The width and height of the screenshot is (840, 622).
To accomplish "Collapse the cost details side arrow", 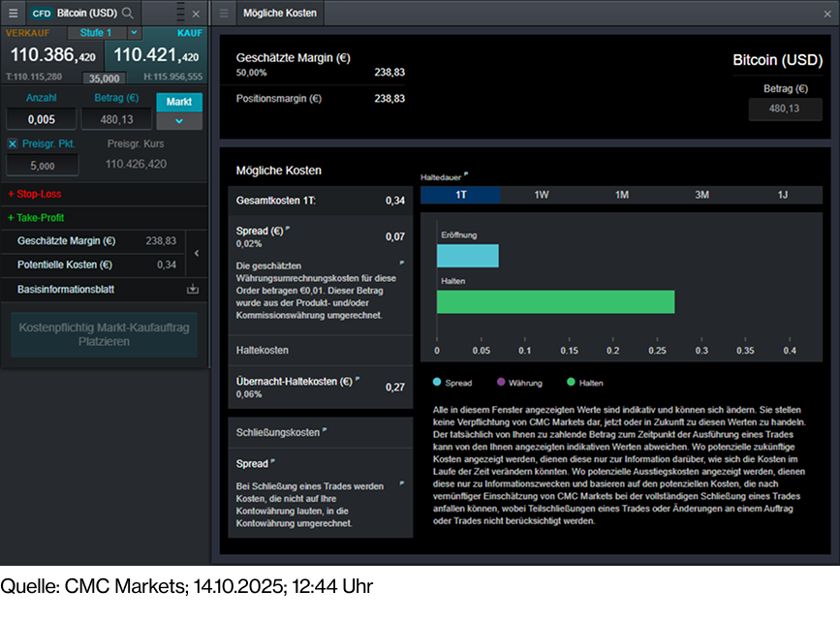I will [198, 253].
